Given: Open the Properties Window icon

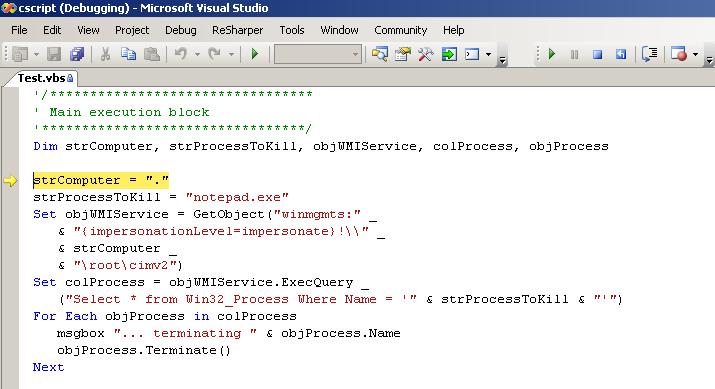Looking at the screenshot, I should (403, 54).
